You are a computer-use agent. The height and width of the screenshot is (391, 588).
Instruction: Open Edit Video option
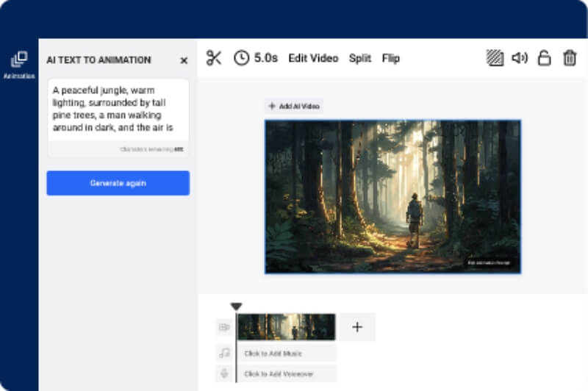(314, 58)
